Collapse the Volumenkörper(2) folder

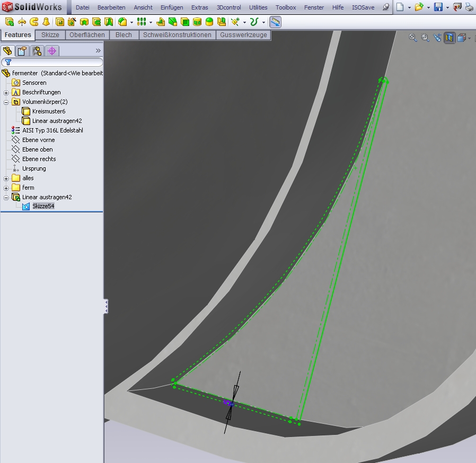[x=6, y=102]
